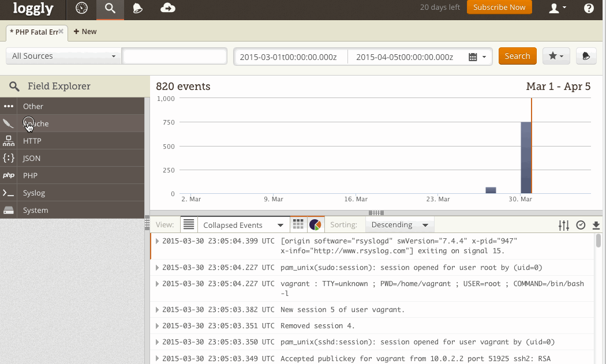Open the Collapsed Events view dropdown
Screen dimensions: 606x364
[243, 225]
